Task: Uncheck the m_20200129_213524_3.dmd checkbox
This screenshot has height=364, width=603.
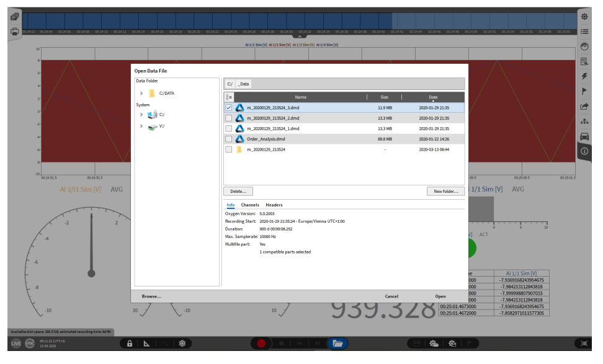Action: click(229, 107)
